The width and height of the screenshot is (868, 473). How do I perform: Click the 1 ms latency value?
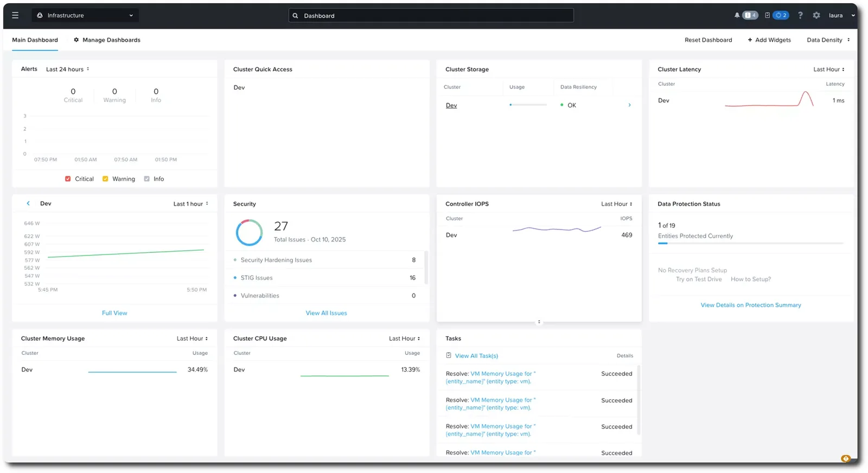(x=838, y=100)
